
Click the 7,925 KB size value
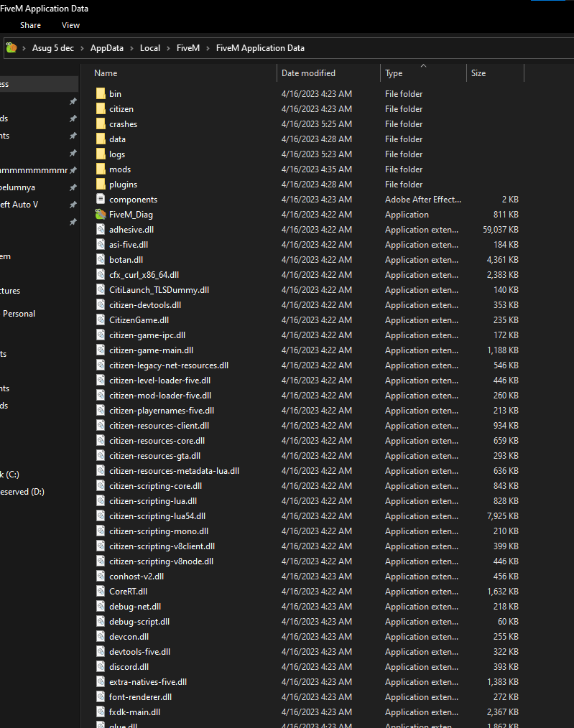point(503,516)
